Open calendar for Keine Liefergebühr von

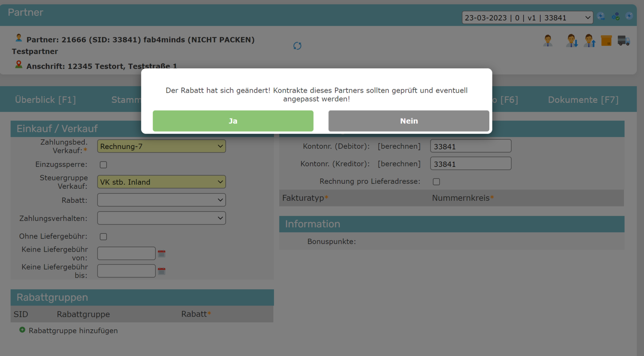[161, 254]
